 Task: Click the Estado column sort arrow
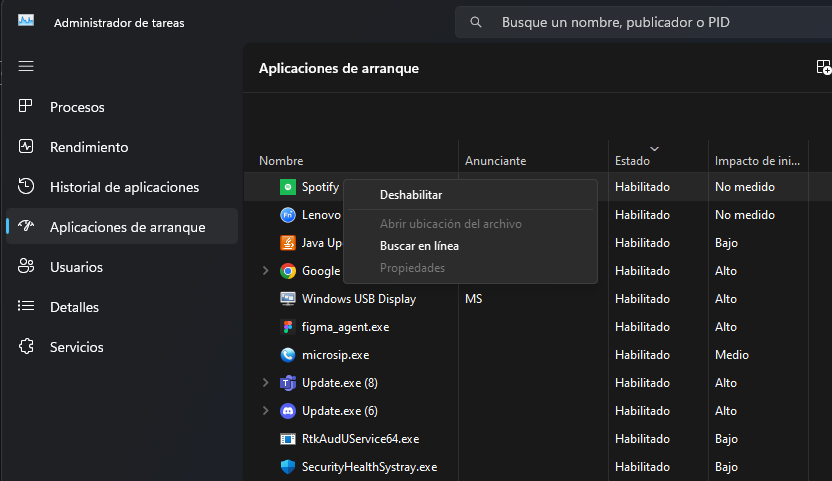click(655, 149)
